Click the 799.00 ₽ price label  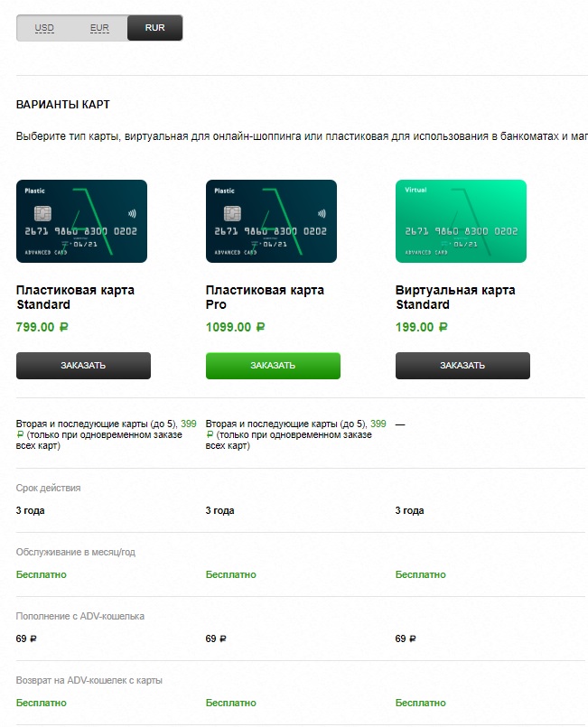coord(42,327)
